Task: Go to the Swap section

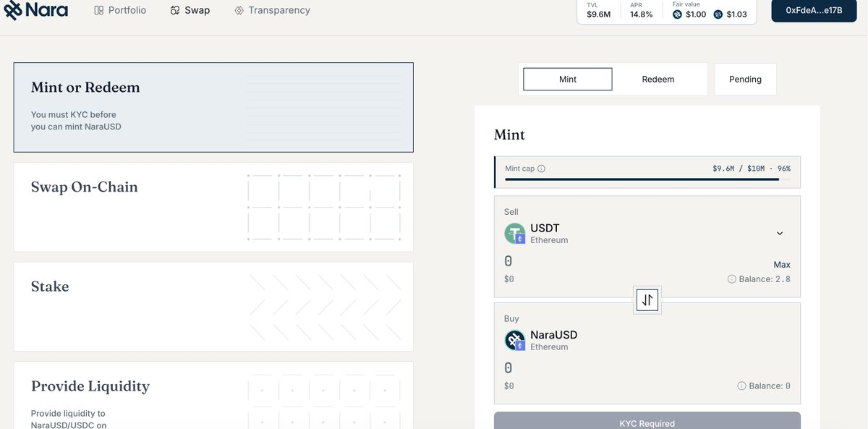Action: point(190,10)
